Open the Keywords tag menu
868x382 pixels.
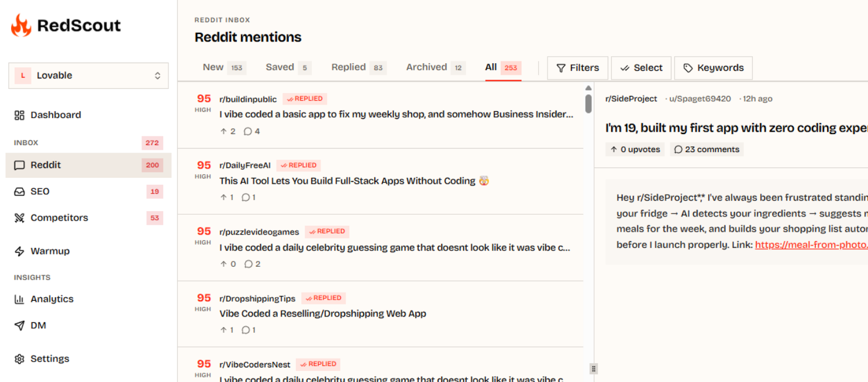pyautogui.click(x=713, y=68)
